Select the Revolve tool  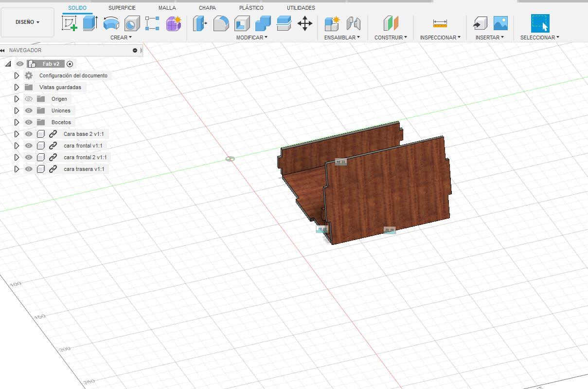111,23
